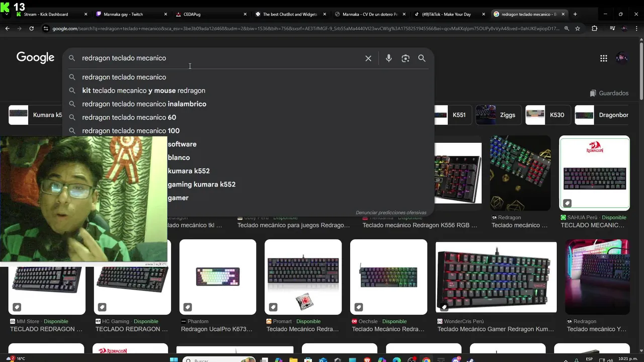Filter images by the K530 chip
The image size is (644, 362).
point(547,115)
